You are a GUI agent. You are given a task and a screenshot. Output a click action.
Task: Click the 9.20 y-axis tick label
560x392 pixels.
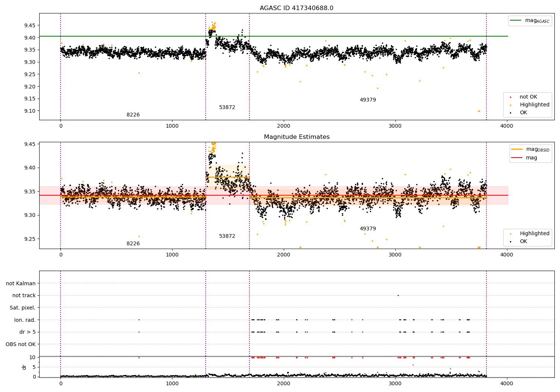click(29, 87)
